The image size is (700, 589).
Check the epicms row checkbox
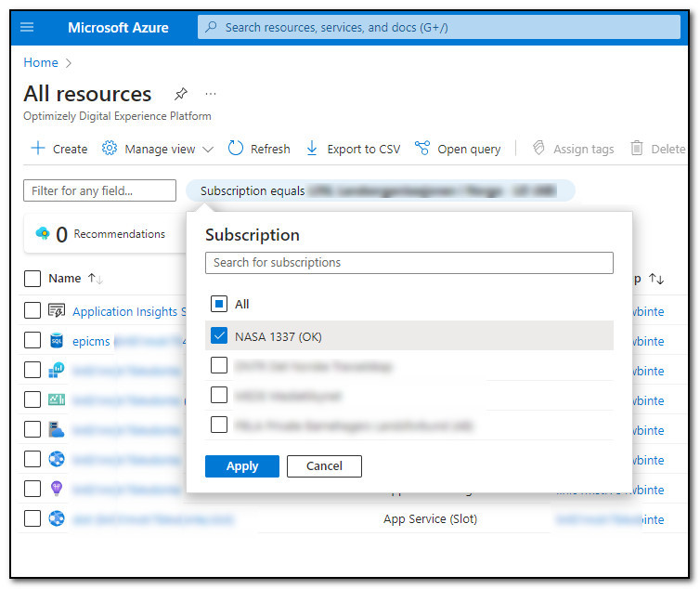(32, 340)
